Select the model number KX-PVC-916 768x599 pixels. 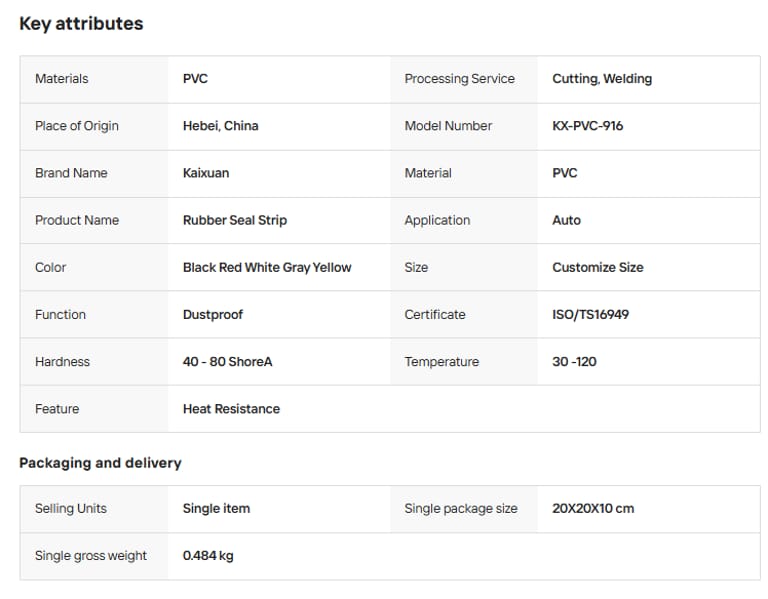pyautogui.click(x=587, y=126)
